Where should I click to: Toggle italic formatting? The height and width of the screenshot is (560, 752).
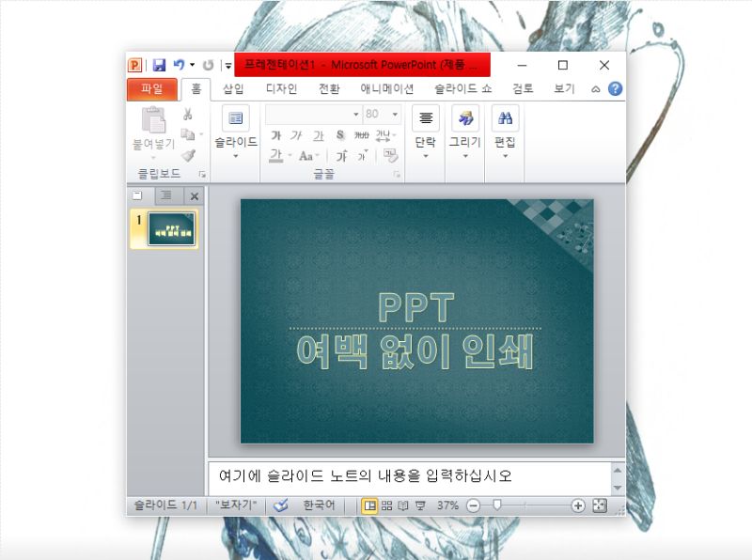tap(296, 135)
